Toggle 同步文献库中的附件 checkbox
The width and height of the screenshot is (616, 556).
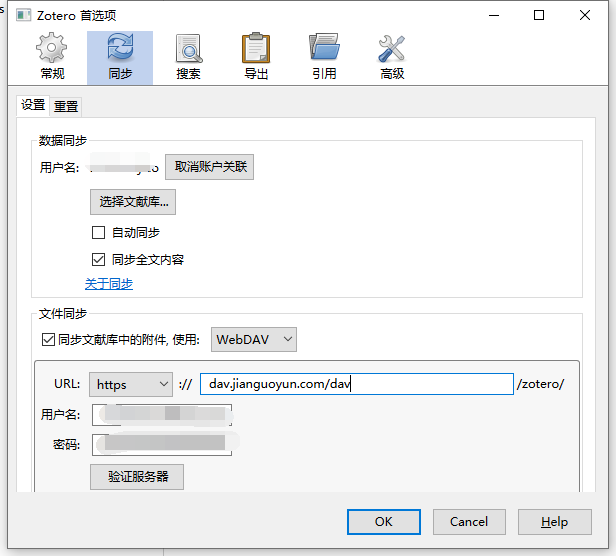[48, 340]
